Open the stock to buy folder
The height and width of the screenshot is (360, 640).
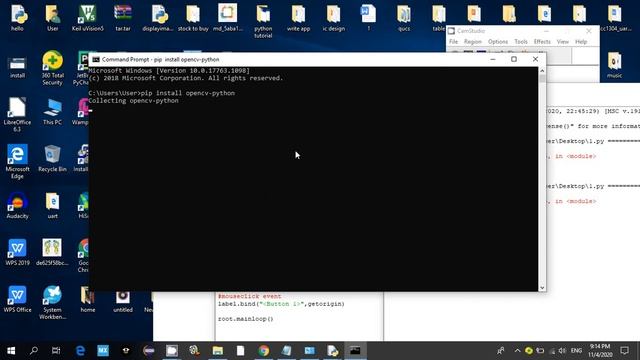click(x=193, y=18)
